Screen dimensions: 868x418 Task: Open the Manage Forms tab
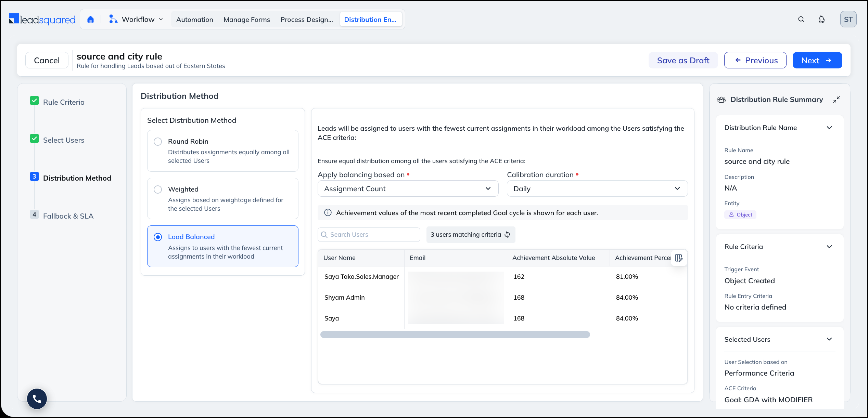pos(247,19)
